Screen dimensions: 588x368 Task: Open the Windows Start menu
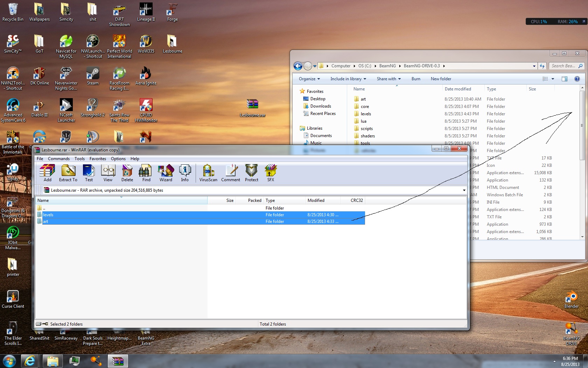point(9,361)
